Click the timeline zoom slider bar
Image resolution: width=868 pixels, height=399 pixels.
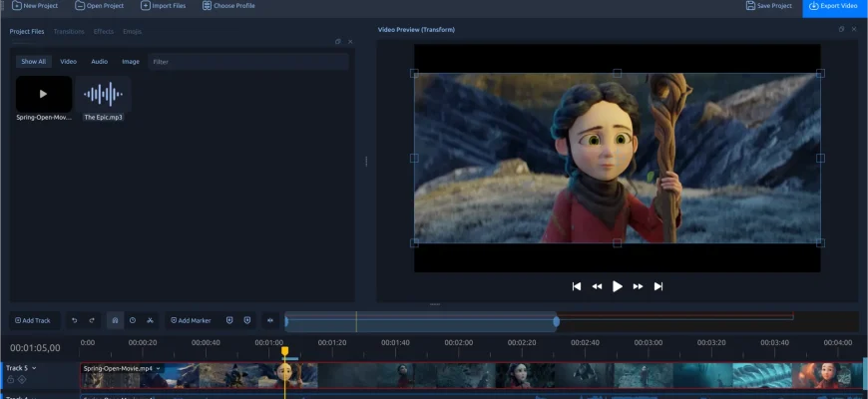pos(421,321)
